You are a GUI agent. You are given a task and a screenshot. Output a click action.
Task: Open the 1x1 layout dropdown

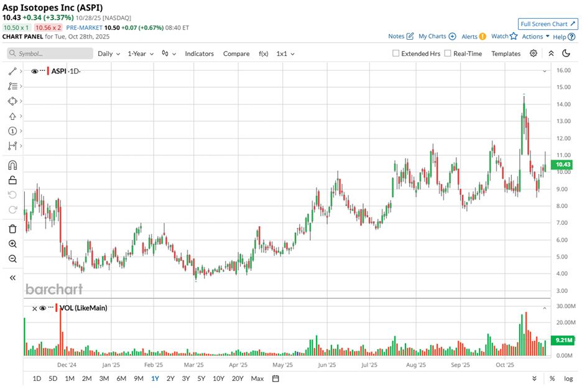285,53
